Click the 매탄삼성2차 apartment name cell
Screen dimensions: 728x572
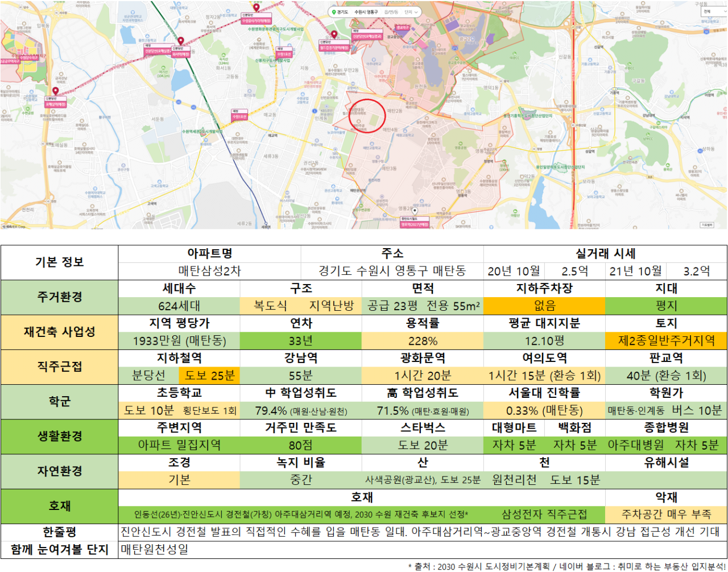tap(210, 271)
